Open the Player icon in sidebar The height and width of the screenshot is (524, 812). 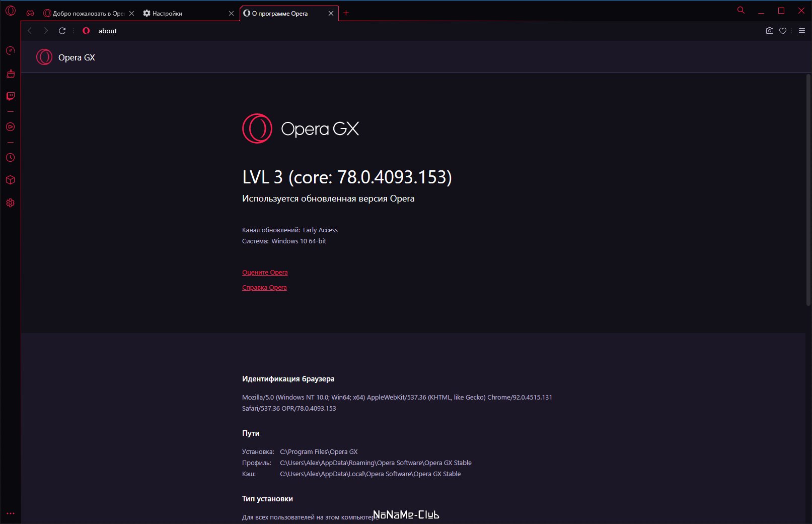click(x=11, y=127)
